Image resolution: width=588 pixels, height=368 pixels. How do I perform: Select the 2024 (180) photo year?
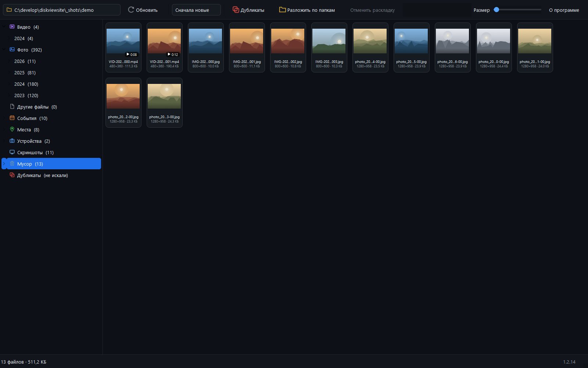click(x=26, y=84)
